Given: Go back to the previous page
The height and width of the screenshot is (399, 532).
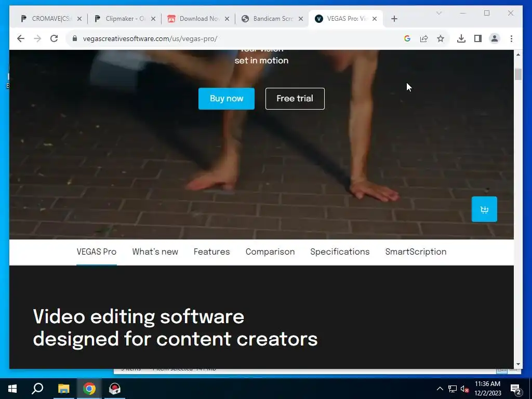Looking at the screenshot, I should click(x=21, y=38).
